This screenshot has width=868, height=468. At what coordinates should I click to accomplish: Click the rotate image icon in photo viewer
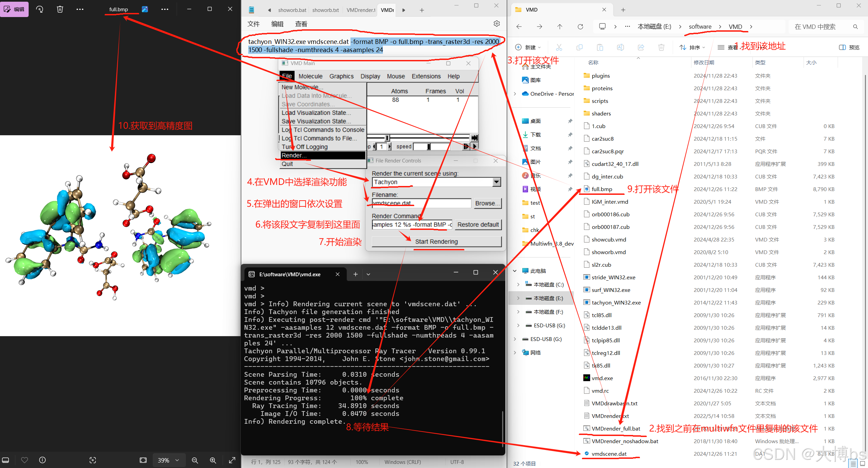pyautogui.click(x=40, y=9)
